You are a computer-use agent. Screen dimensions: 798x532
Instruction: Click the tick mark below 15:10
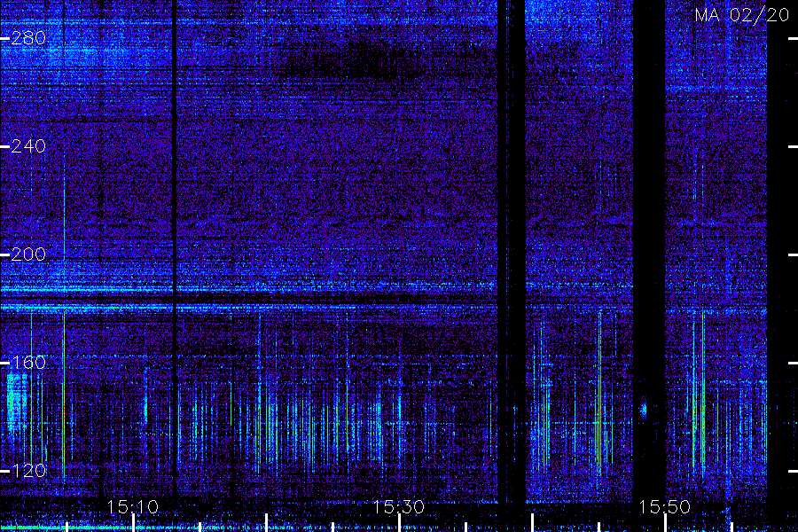coord(133,523)
